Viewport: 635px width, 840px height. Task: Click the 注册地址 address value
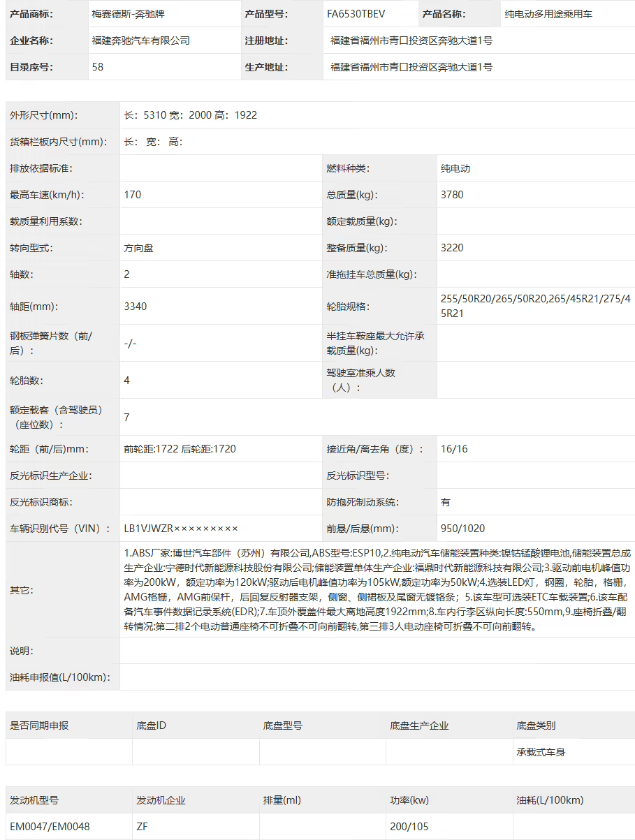pos(411,40)
